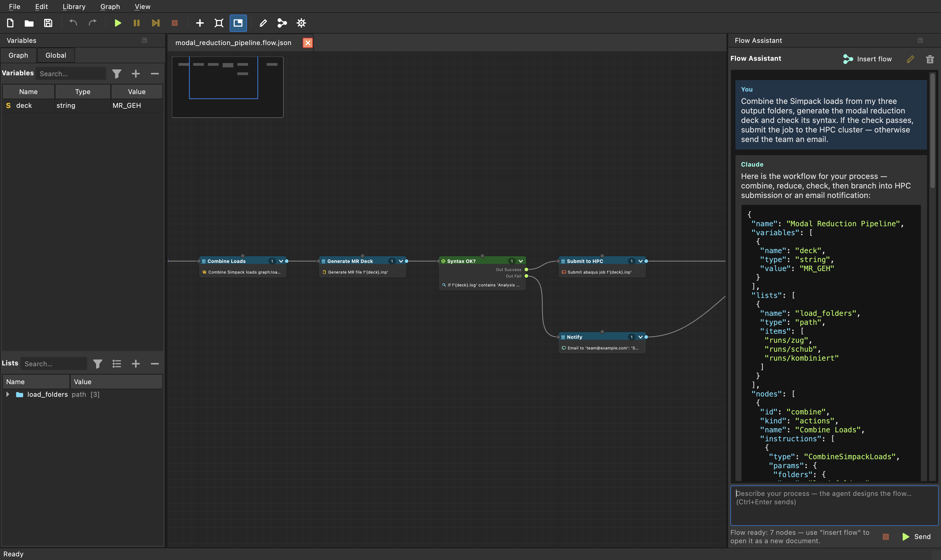Edit the assistant conversation with pencil icon
Viewport: 941px width, 560px height.
point(910,59)
